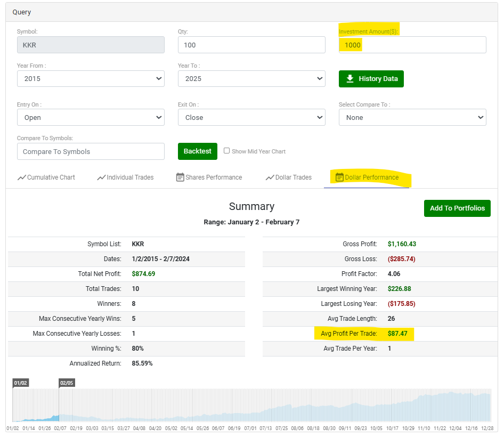Expand the Exit On dropdown set to Close
The height and width of the screenshot is (437, 504).
coord(251,117)
